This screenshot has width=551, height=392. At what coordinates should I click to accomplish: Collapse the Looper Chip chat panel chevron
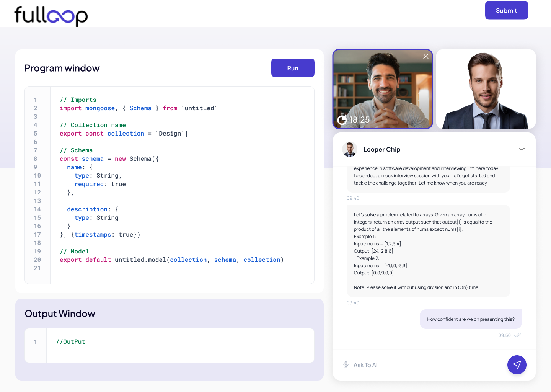coord(522,149)
